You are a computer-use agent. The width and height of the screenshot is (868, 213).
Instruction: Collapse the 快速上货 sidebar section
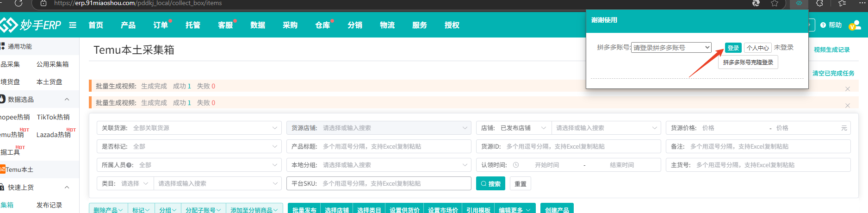click(x=67, y=187)
